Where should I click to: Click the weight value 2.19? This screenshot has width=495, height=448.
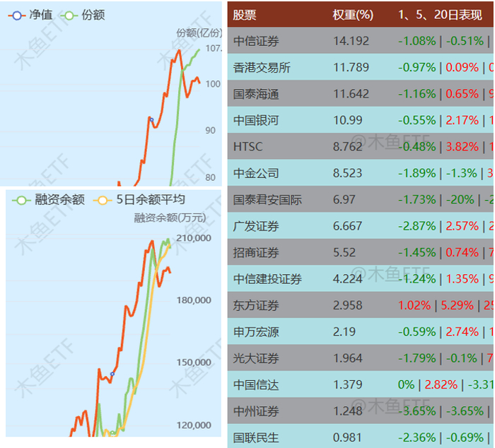344,332
